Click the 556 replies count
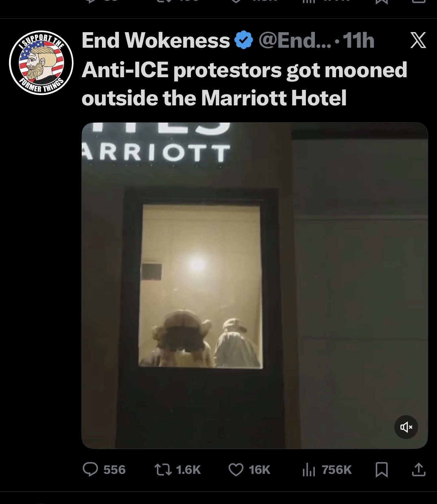The height and width of the screenshot is (504, 437). point(115,470)
